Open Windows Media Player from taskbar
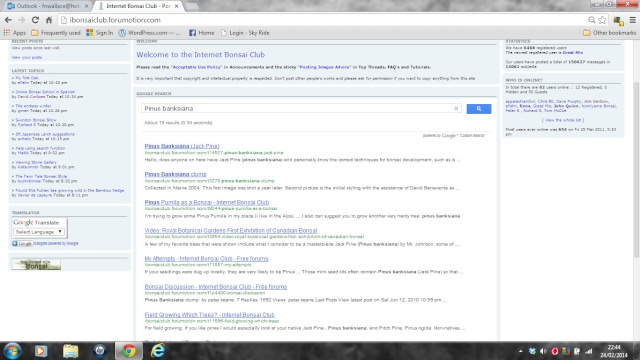The image size is (640, 360). point(41,351)
